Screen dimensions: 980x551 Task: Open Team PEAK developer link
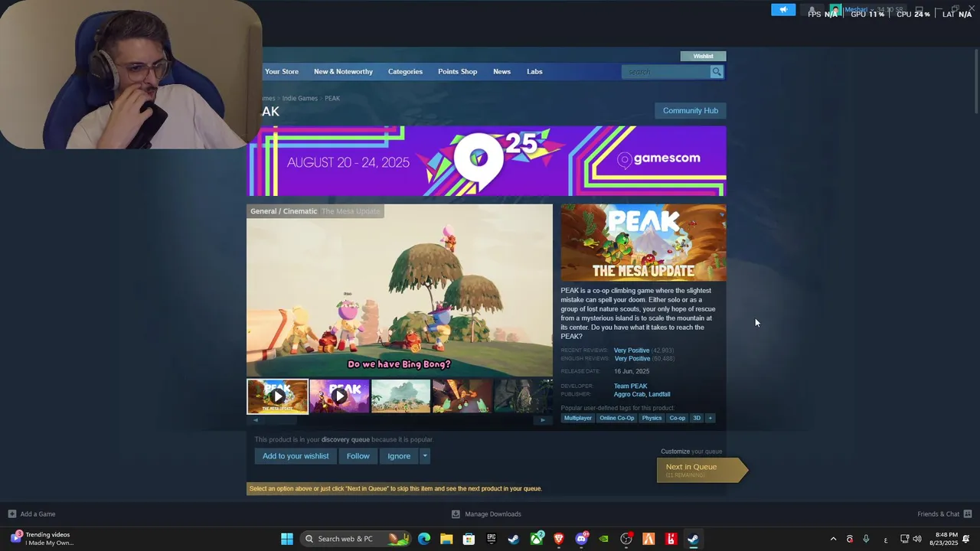pos(630,386)
